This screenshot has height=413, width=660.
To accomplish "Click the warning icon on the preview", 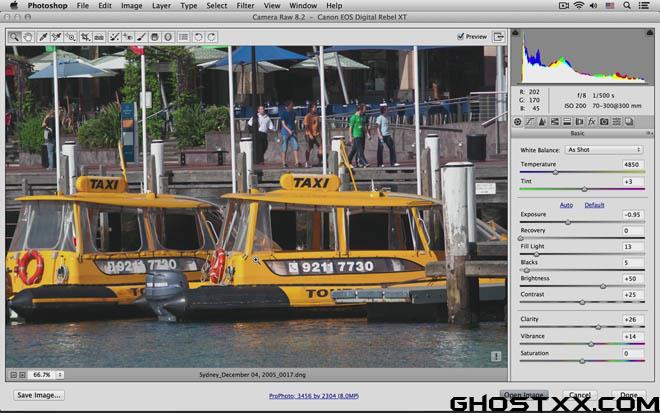I will 496,357.
